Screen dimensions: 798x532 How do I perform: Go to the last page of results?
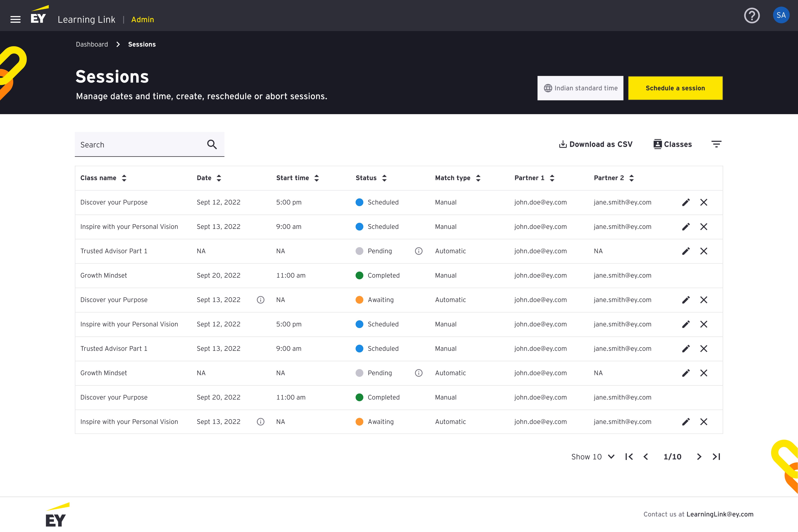click(716, 457)
